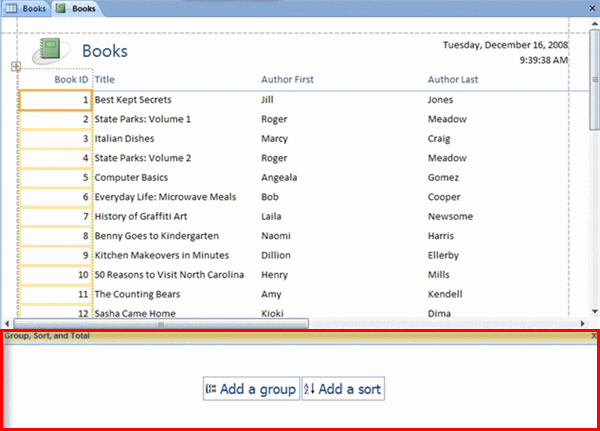Select the Title column header
The image size is (600, 431).
point(105,79)
